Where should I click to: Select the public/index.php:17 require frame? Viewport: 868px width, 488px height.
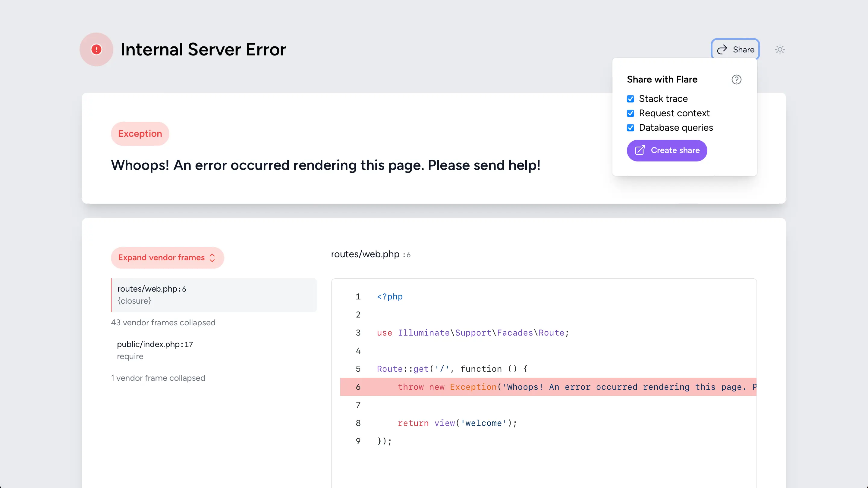[214, 350]
